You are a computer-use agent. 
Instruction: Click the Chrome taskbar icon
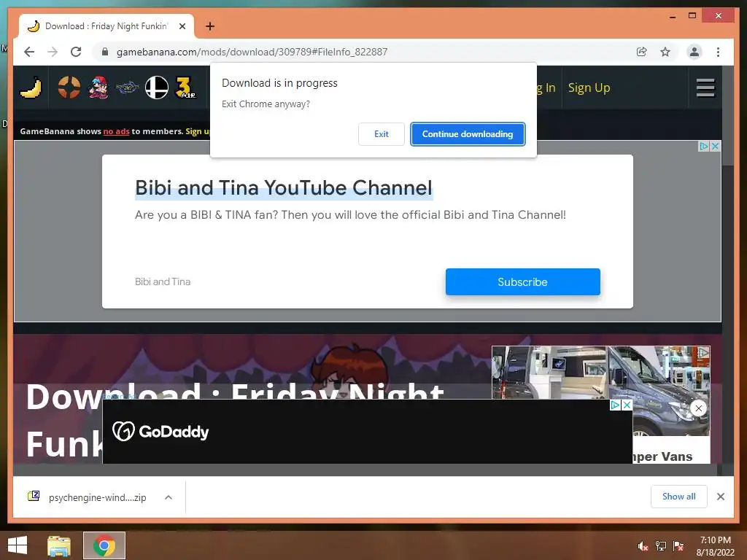coord(104,545)
